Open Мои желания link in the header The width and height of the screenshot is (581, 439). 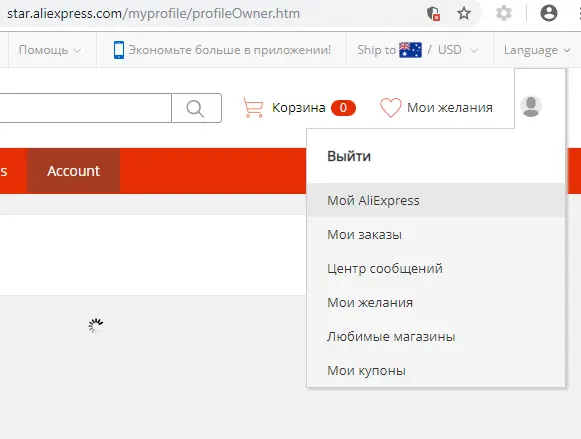click(450, 107)
